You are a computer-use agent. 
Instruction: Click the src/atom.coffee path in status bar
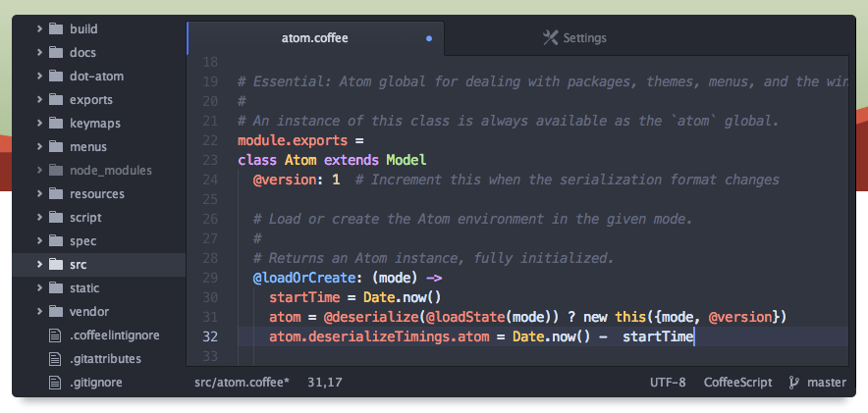coord(242,382)
